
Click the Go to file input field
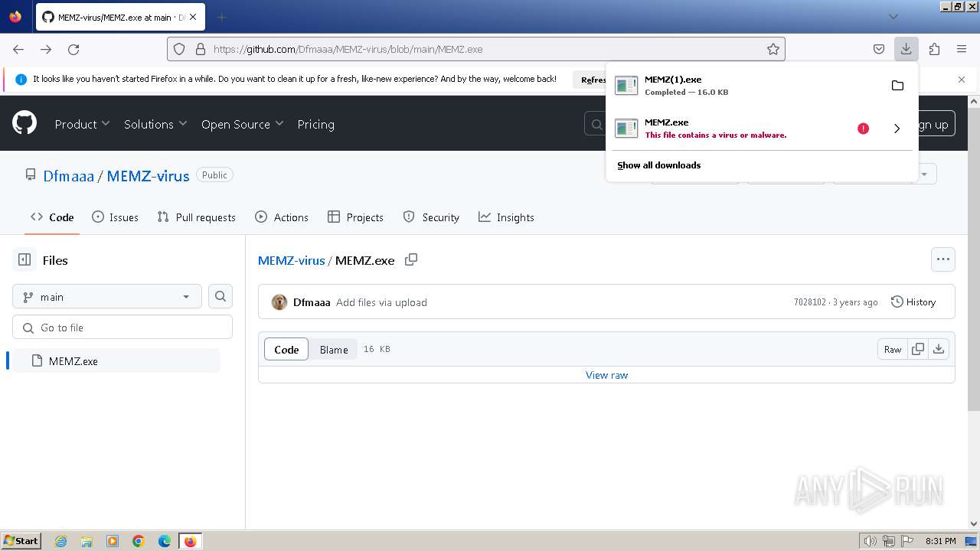coord(122,328)
